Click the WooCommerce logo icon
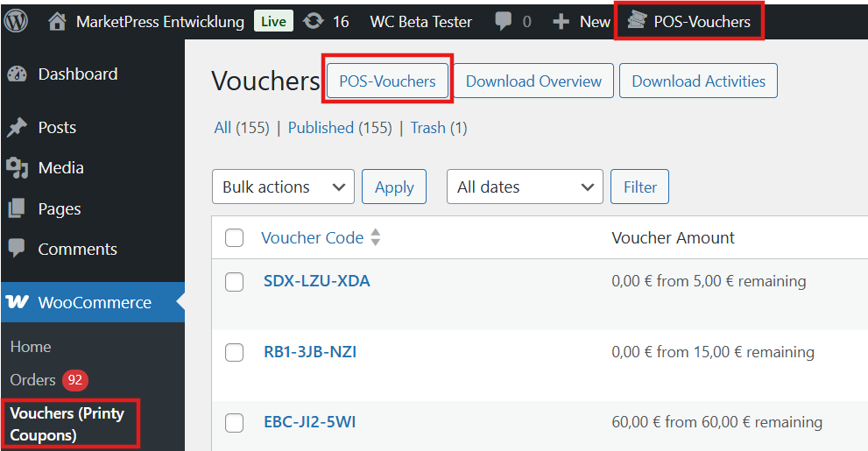The image size is (868, 451). [18, 302]
